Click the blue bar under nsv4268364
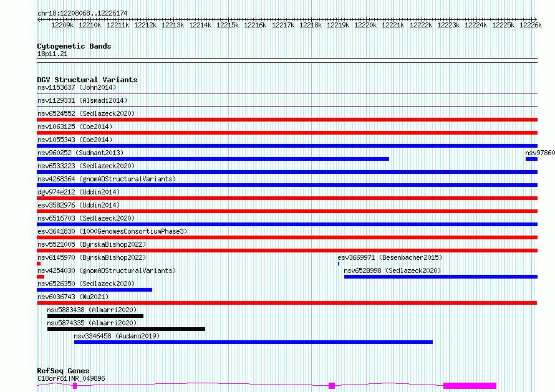 click(x=287, y=185)
